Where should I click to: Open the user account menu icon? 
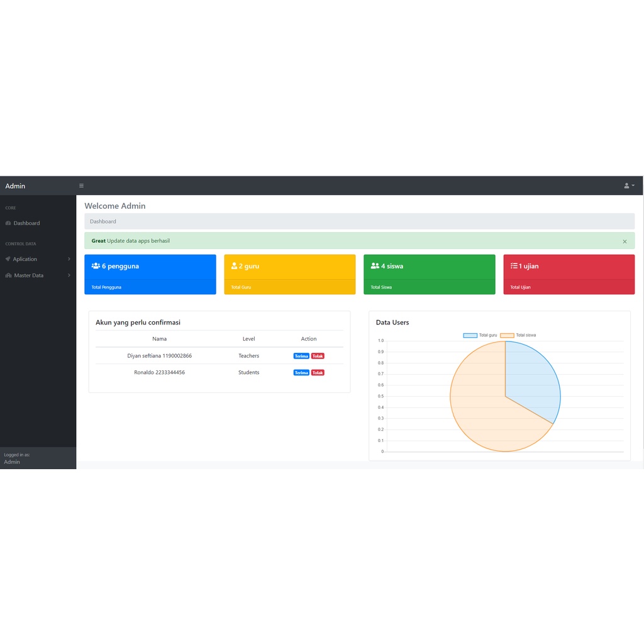click(628, 186)
